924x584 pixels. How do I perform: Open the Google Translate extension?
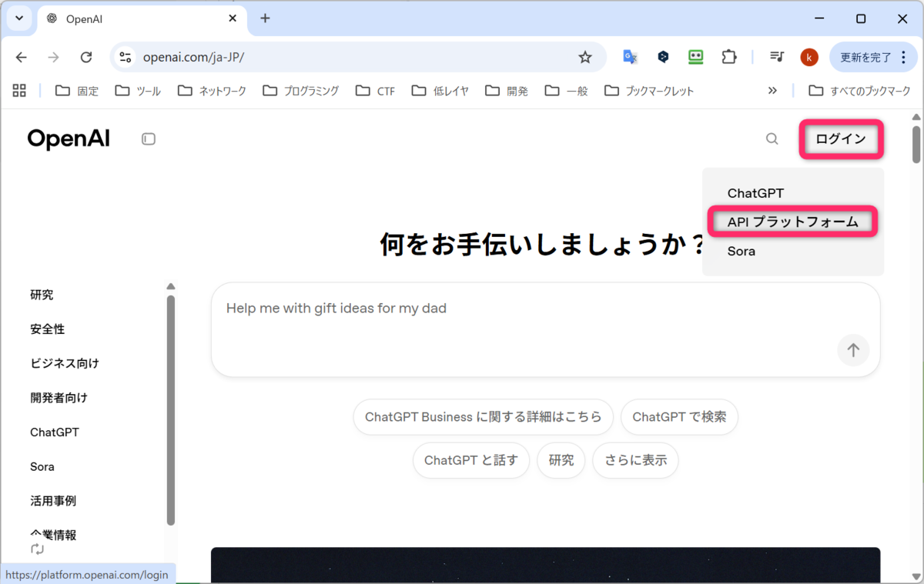tap(630, 56)
